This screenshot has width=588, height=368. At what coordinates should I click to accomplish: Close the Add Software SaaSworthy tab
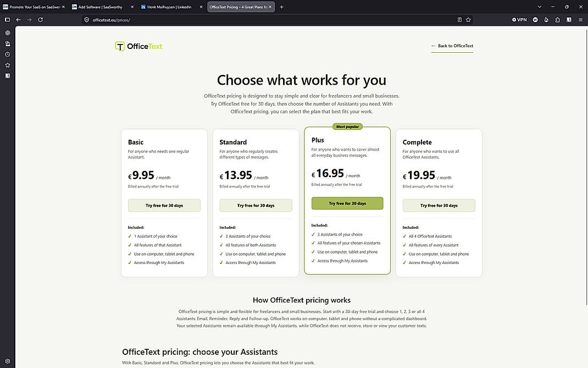click(132, 7)
